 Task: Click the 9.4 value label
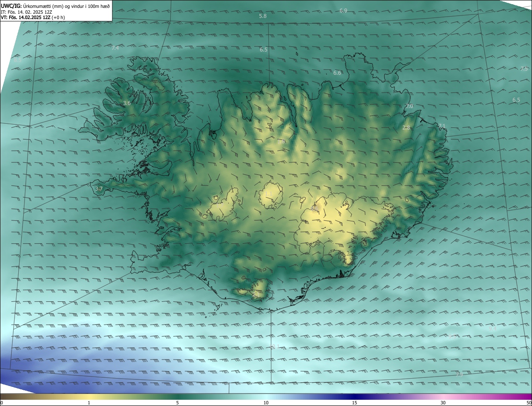493,328
